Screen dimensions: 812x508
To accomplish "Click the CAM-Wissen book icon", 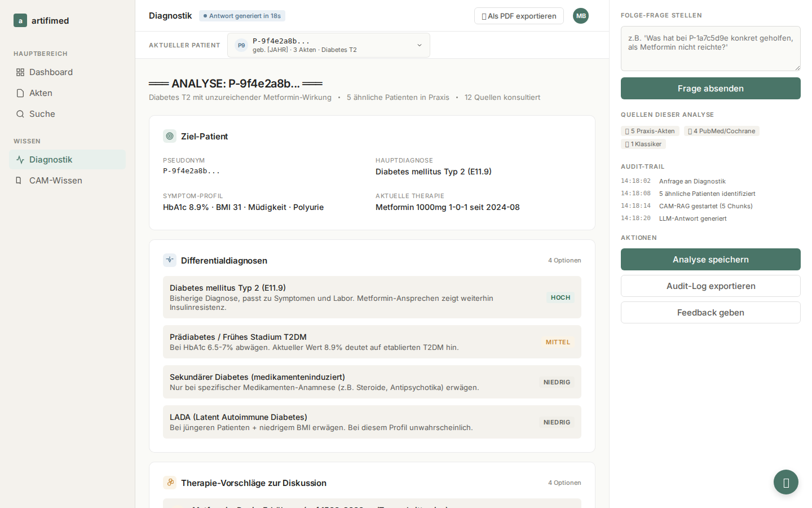I will click(19, 181).
